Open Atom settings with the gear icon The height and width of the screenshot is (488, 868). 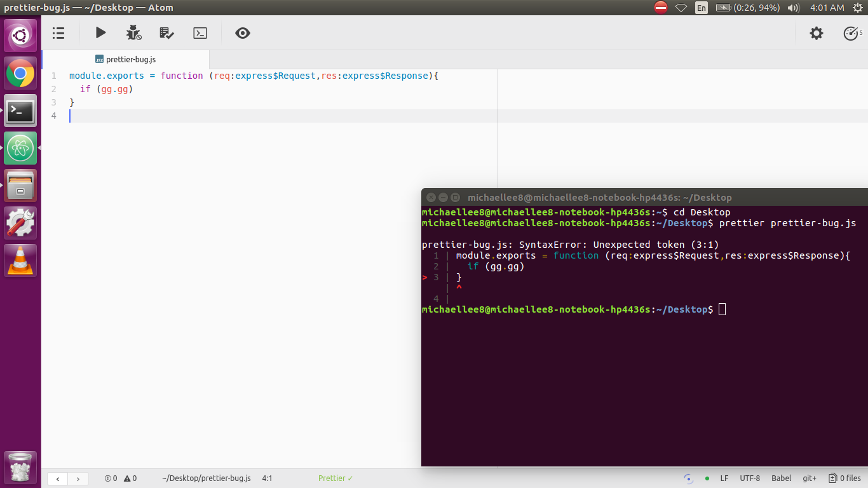[x=817, y=33]
